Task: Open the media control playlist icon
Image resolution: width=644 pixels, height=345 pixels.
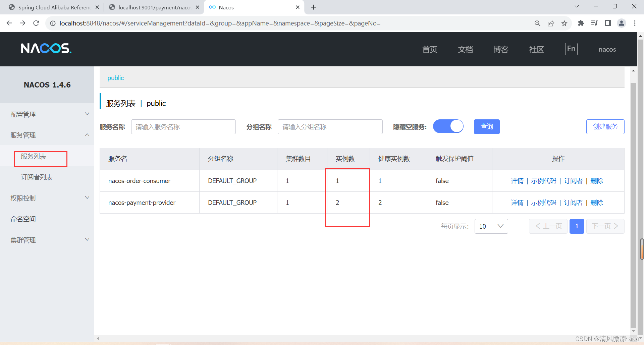Action: (594, 23)
